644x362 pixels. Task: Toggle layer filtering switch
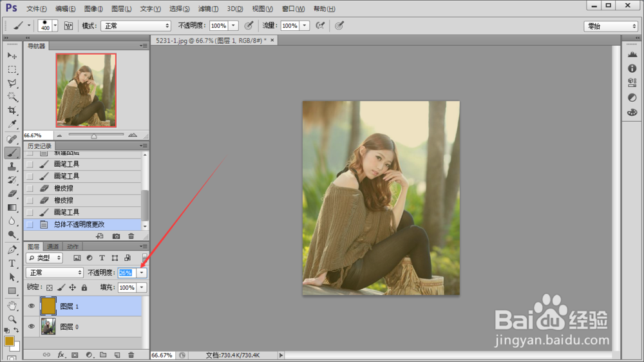[144, 258]
